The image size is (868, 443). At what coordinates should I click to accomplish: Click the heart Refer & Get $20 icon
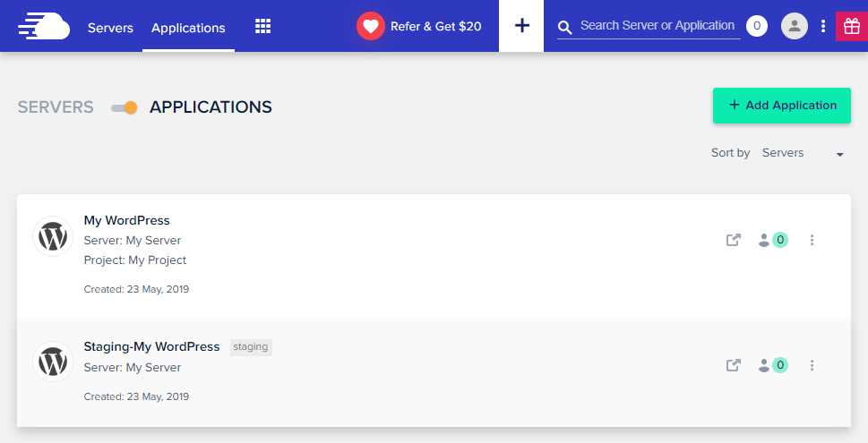[x=370, y=26]
